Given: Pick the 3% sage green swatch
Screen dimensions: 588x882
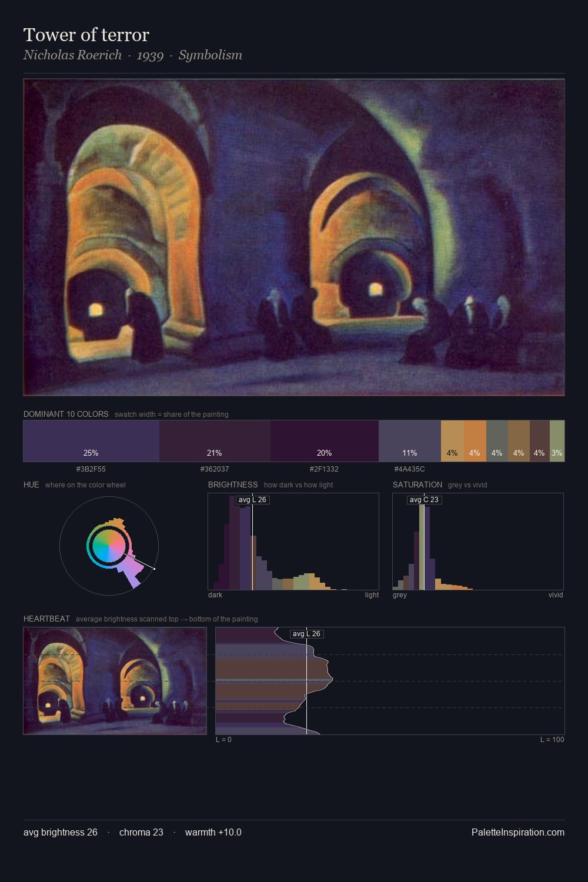Looking at the screenshot, I should point(557,441).
